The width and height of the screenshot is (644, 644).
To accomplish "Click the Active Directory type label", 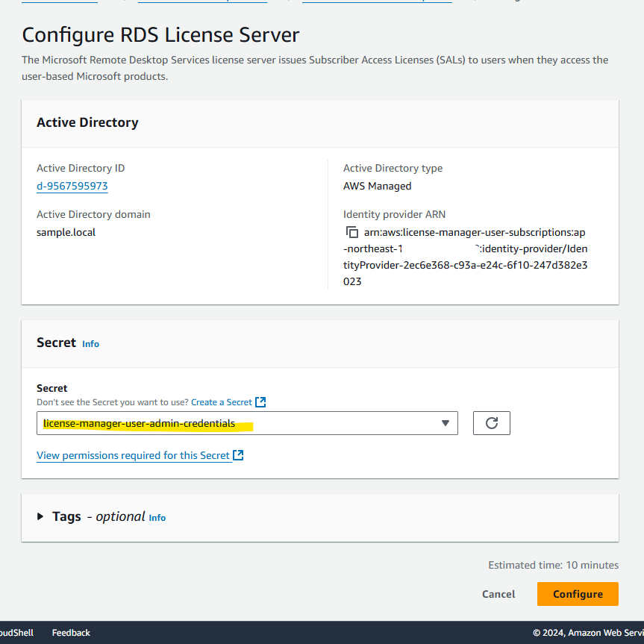I will 393,168.
